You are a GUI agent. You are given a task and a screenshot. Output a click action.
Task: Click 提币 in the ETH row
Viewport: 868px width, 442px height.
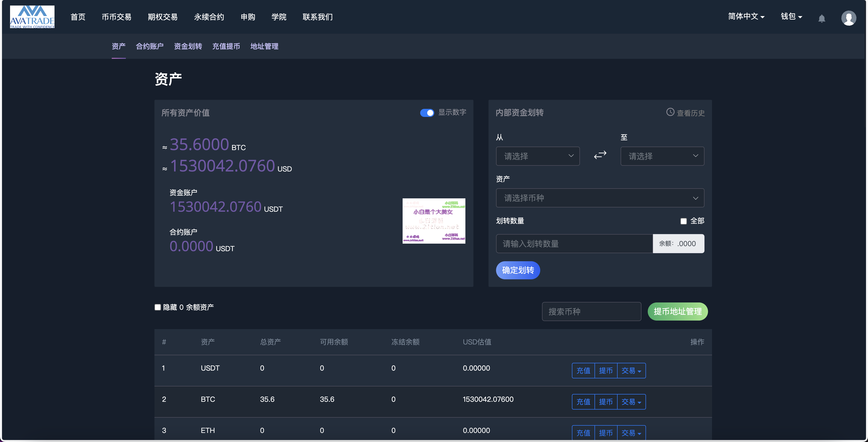coord(606,432)
